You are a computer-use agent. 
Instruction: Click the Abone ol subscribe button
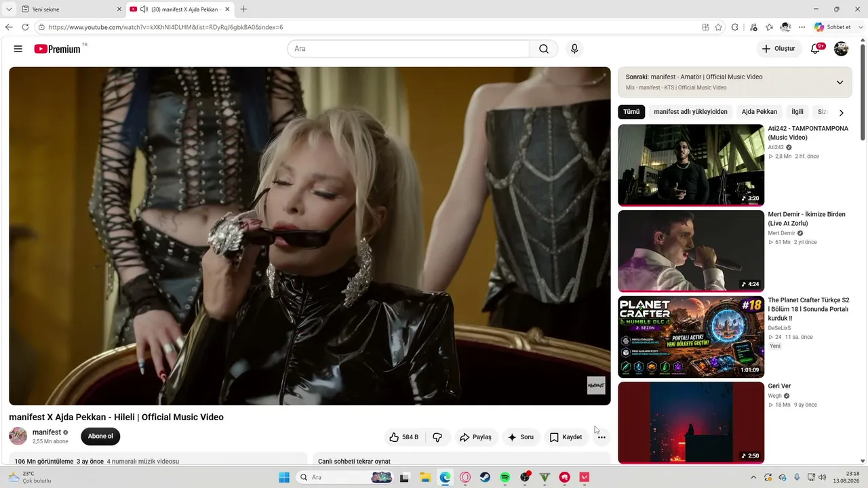click(x=100, y=436)
